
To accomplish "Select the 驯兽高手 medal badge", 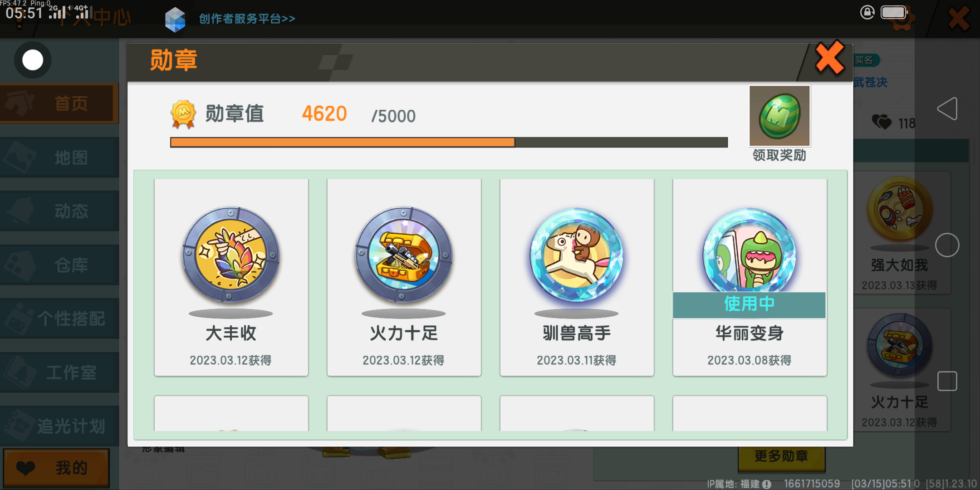I will [x=577, y=255].
